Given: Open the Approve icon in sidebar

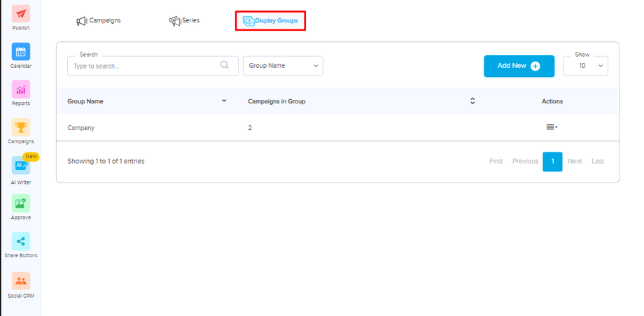Looking at the screenshot, I should pos(21,203).
